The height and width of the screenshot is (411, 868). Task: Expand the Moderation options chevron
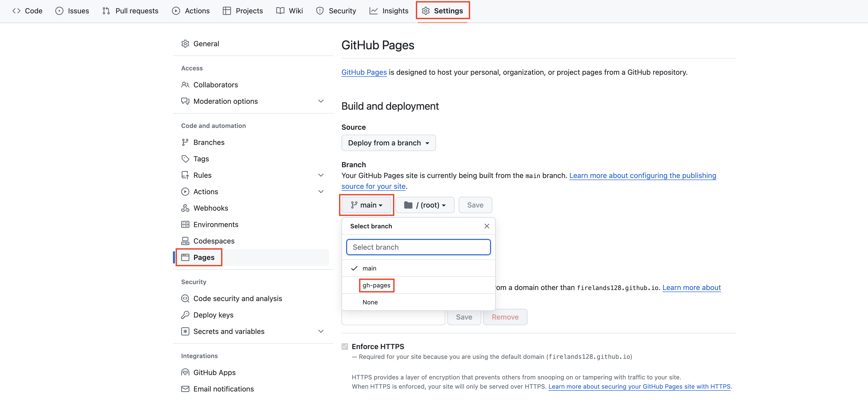point(321,101)
